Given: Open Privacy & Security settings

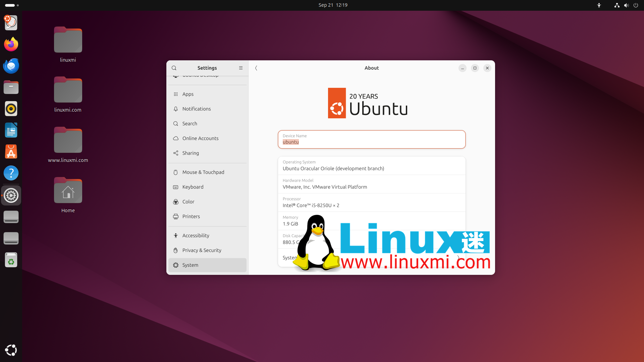Looking at the screenshot, I should coord(207,250).
